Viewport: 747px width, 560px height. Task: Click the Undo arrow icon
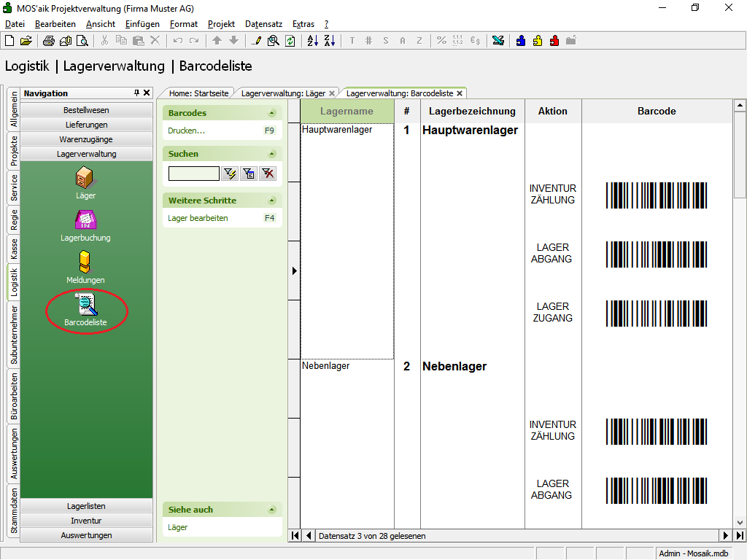[x=178, y=41]
